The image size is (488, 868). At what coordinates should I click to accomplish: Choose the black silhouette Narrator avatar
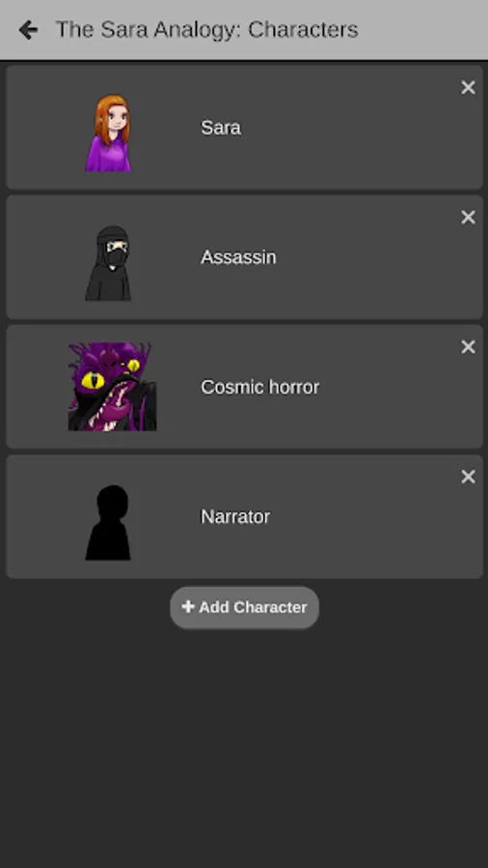point(108,522)
